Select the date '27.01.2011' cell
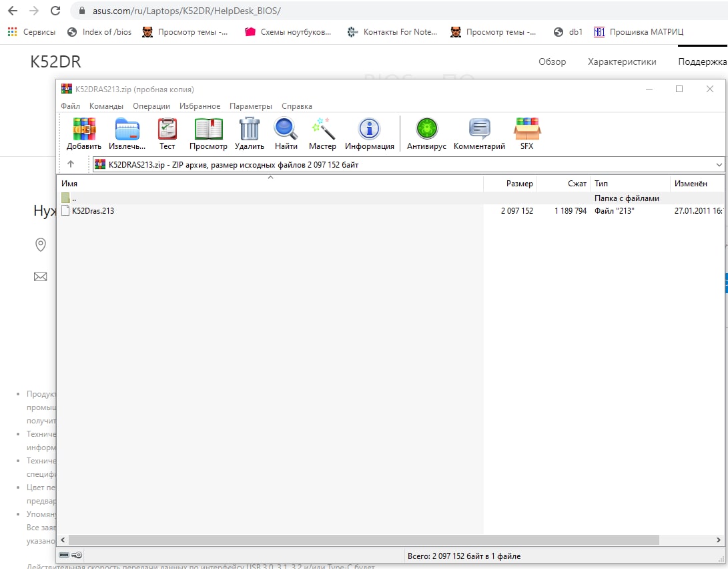Screen dimensions: 728x569 tap(699, 211)
